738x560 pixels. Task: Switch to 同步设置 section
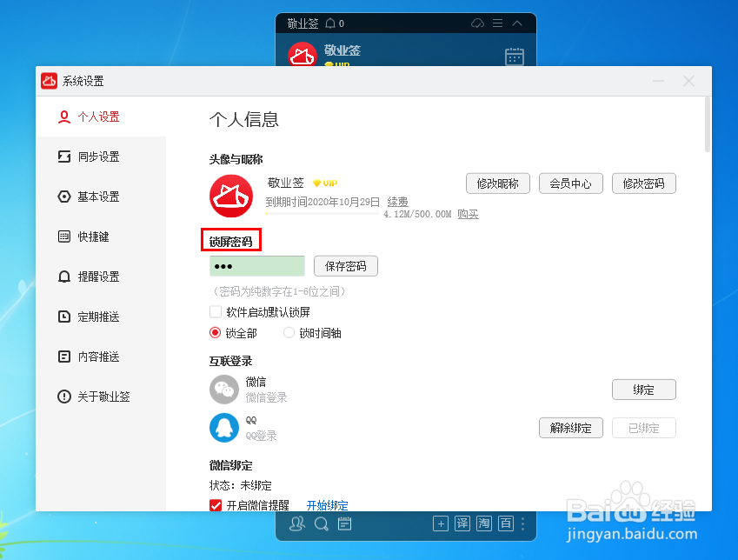[x=101, y=157]
